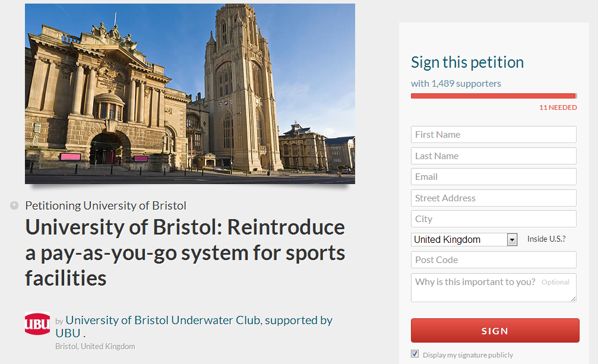The height and width of the screenshot is (364, 598).
Task: Click the country dropdown arrow button
Action: [x=512, y=239]
